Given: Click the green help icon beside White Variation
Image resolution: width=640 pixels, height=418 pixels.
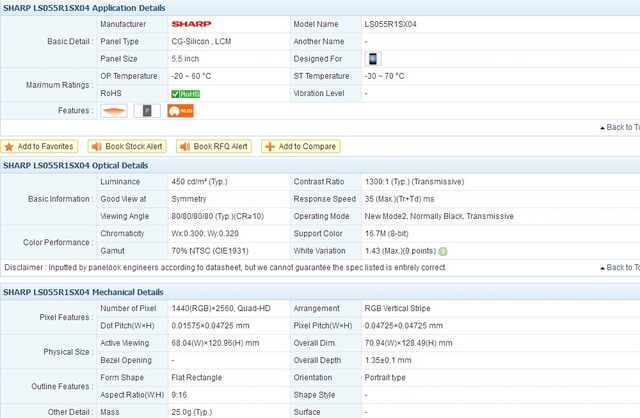Looking at the screenshot, I should pos(443,251).
